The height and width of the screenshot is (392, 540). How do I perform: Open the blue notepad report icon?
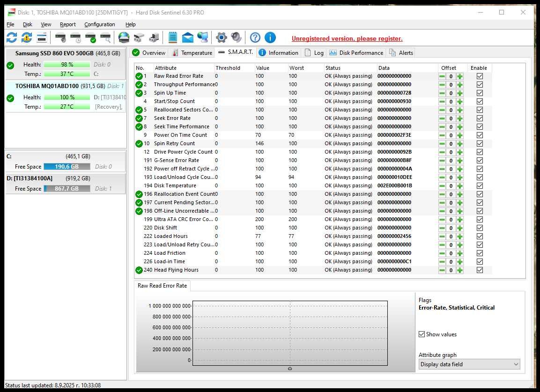pos(172,37)
